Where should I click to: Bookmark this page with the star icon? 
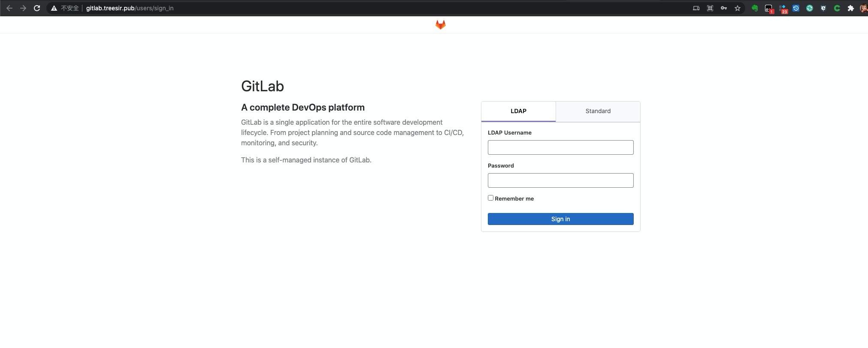tap(738, 8)
